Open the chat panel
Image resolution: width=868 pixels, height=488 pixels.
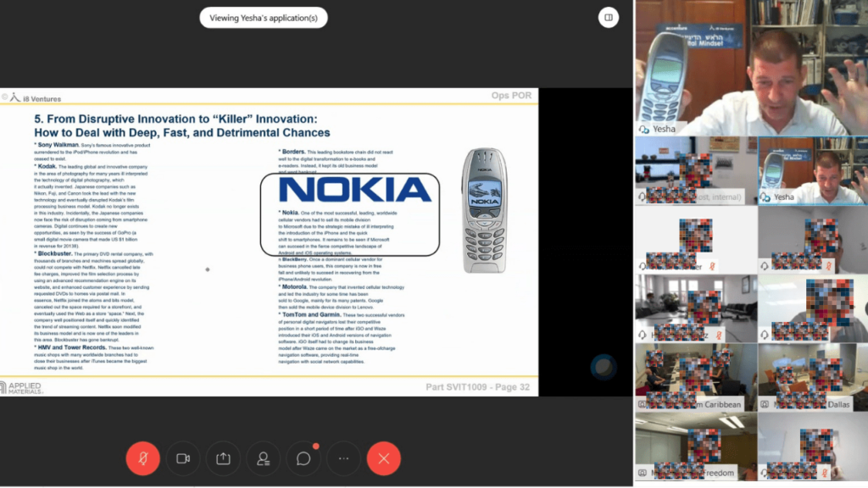pos(303,458)
